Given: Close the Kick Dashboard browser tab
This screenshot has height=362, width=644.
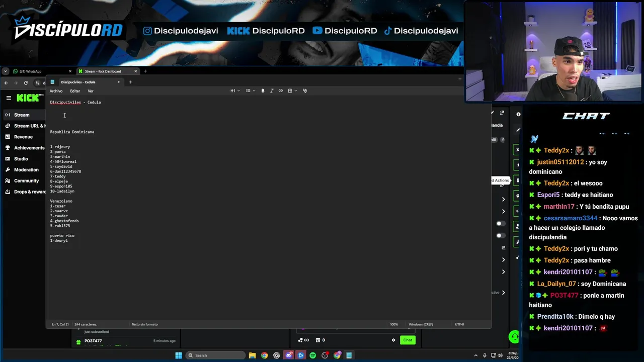Looking at the screenshot, I should click(135, 71).
